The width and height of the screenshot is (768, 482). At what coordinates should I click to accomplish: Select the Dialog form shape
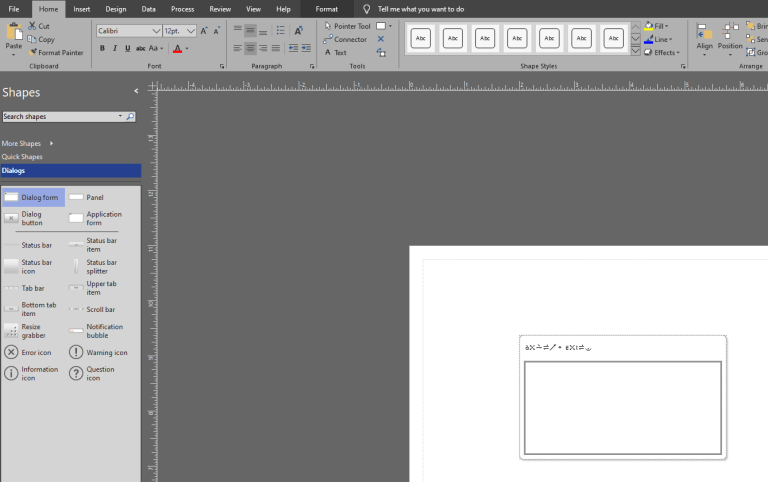click(33, 197)
